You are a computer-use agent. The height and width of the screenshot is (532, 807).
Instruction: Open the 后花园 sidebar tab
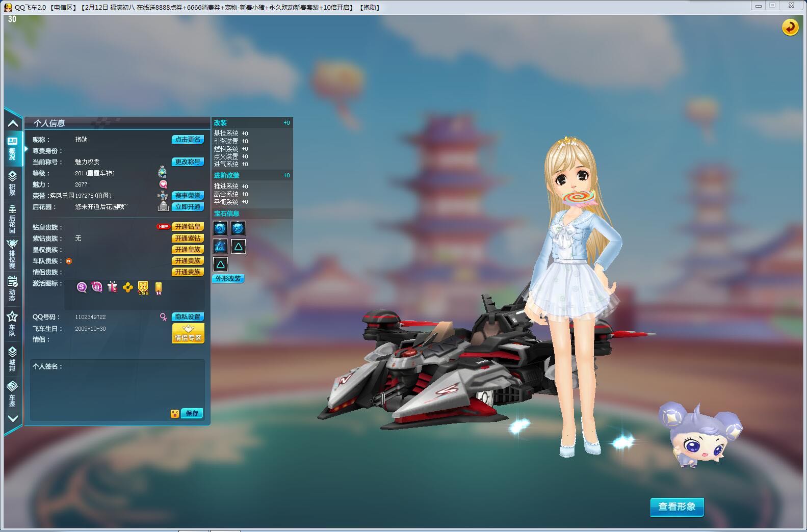pos(13,219)
